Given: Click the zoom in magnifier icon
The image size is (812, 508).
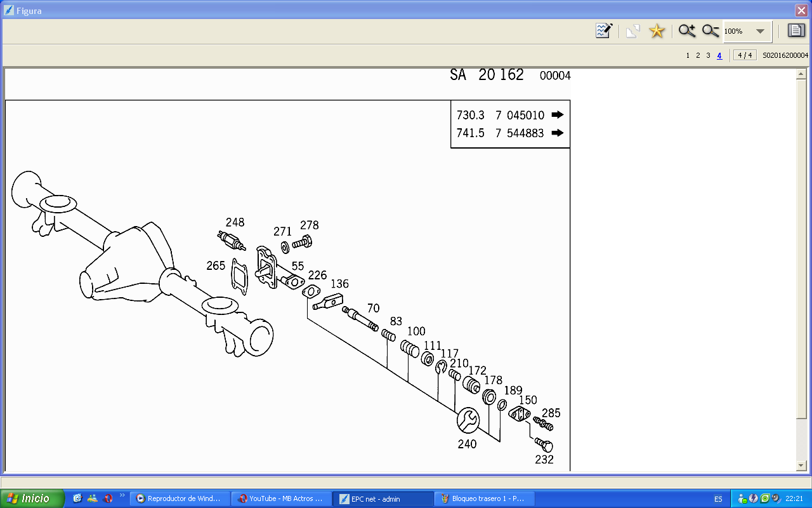Looking at the screenshot, I should [x=686, y=30].
